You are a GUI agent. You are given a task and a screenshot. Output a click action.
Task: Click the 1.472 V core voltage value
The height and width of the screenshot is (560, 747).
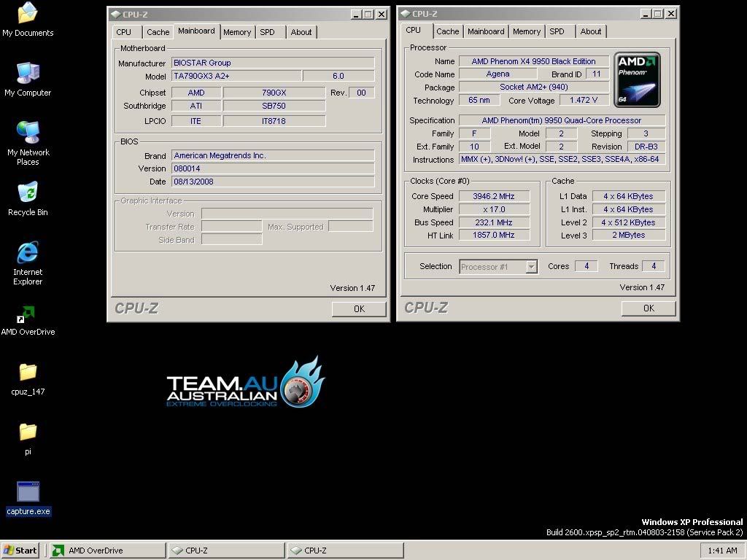(x=584, y=100)
